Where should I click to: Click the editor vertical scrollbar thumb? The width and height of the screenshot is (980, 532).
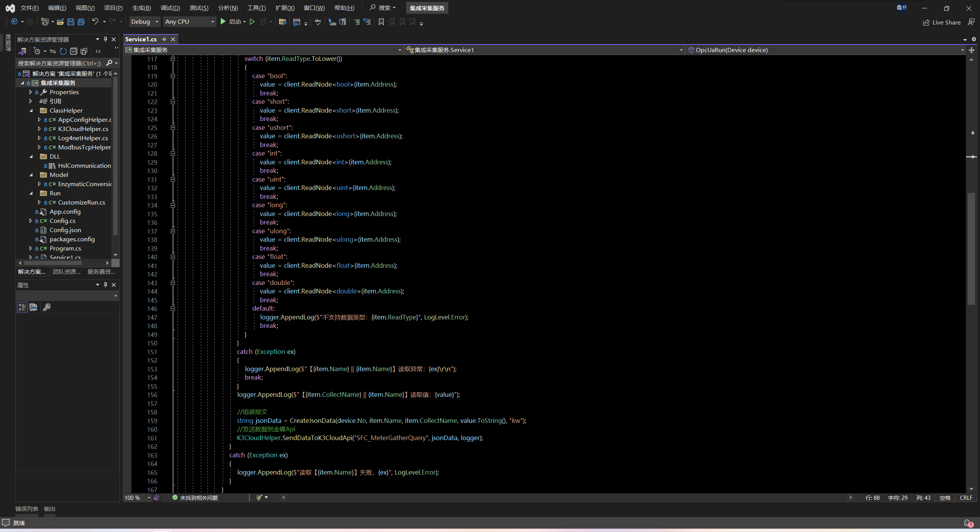(x=971, y=249)
